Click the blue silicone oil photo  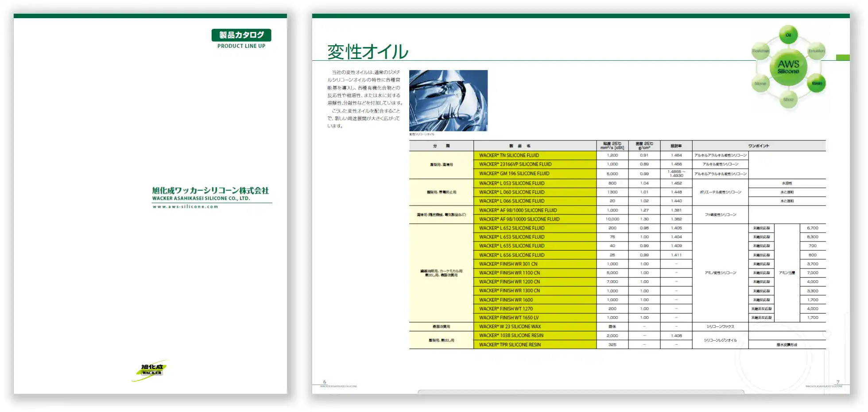click(448, 101)
